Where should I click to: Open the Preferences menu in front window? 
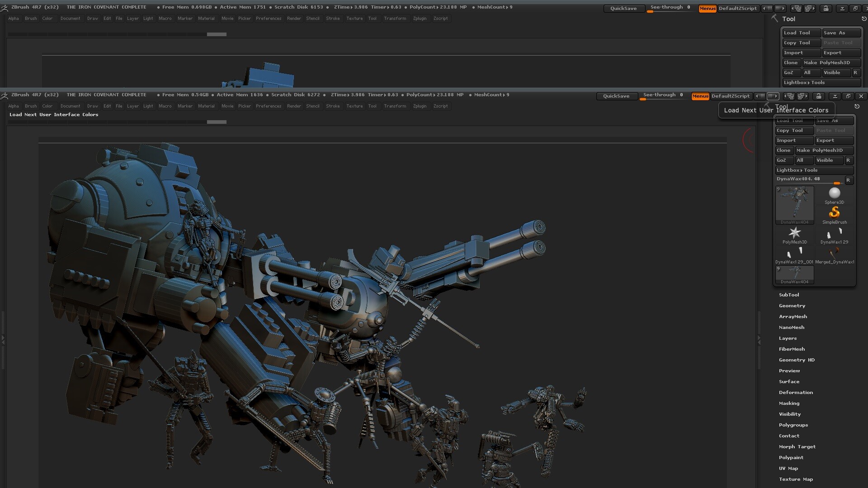pyautogui.click(x=269, y=106)
